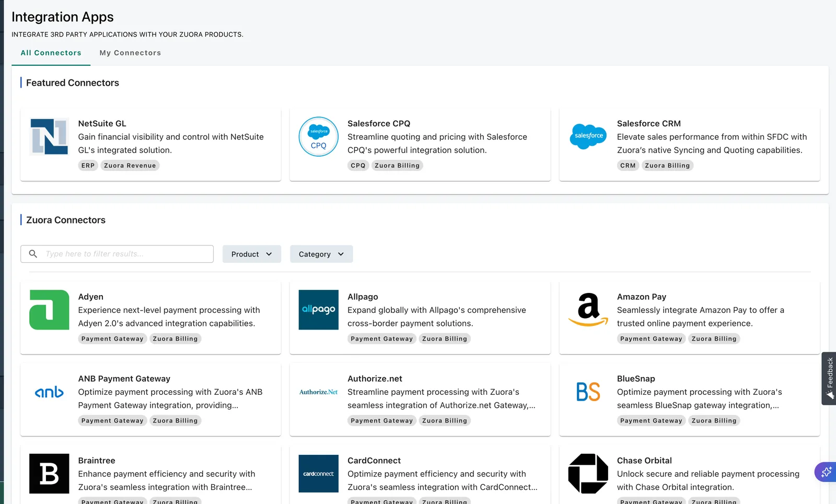836x504 pixels.
Task: Open the CardConnect connector title
Action: [374, 461]
